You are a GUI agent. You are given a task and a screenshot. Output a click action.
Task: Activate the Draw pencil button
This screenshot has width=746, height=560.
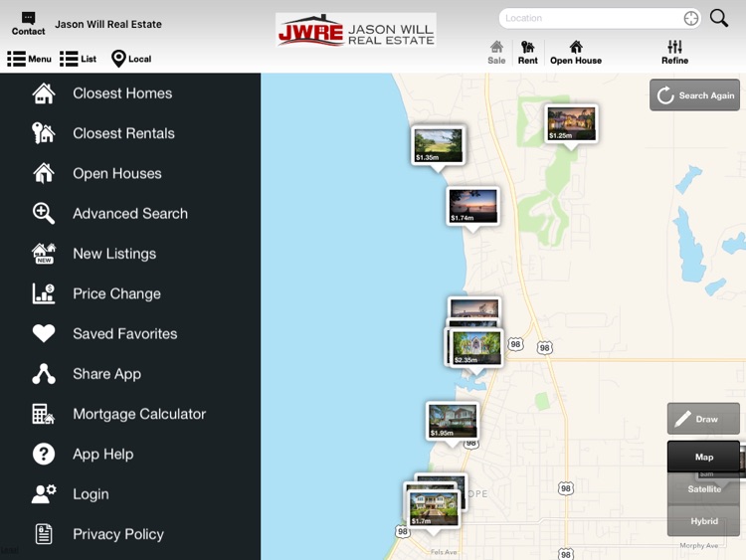click(703, 419)
